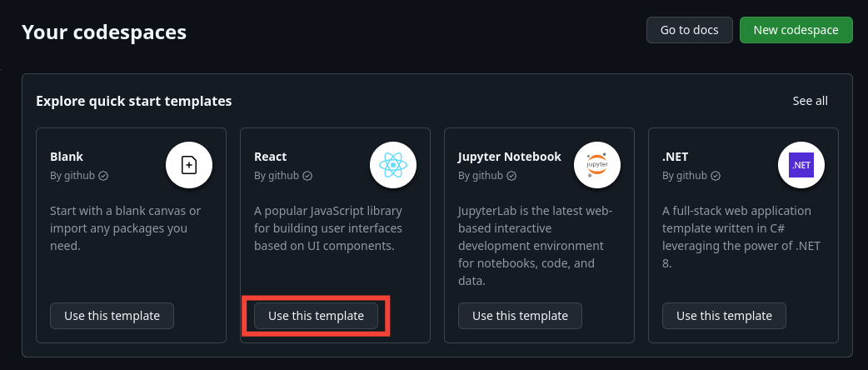Open the Jupyter Notebook title link
This screenshot has height=370, width=868.
point(510,157)
